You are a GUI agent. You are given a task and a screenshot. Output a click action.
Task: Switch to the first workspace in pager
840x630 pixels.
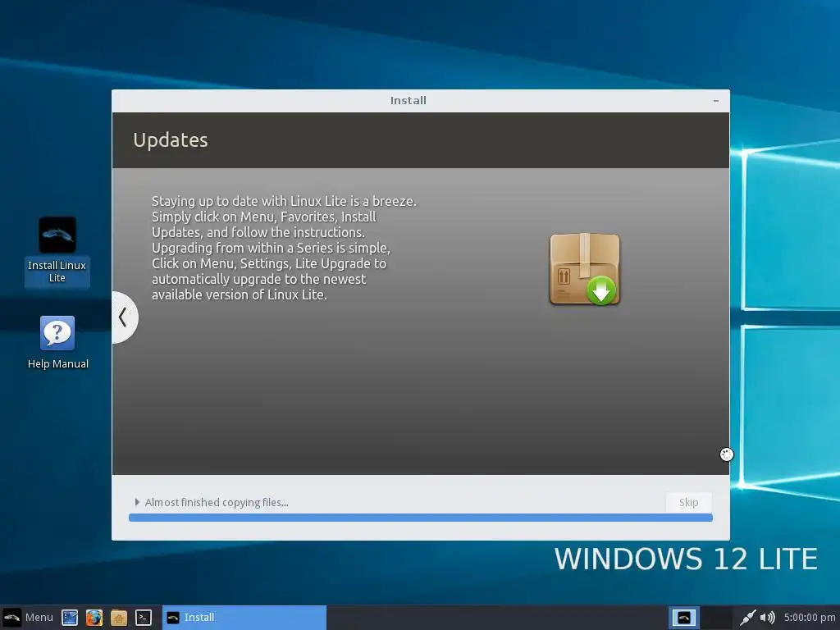coord(684,617)
